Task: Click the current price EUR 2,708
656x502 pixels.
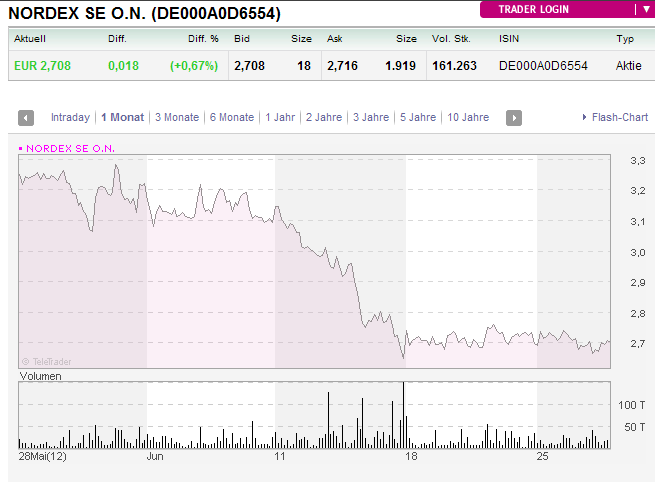Action: [x=42, y=66]
